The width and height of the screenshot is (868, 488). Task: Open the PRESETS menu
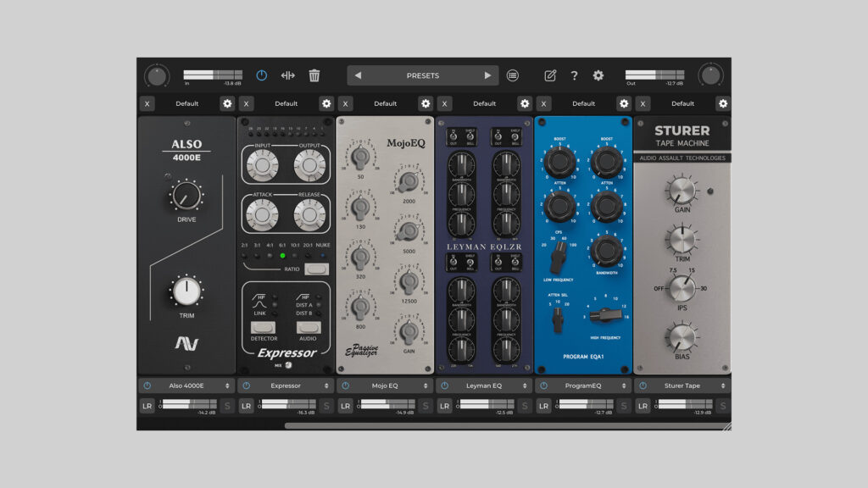click(x=422, y=75)
